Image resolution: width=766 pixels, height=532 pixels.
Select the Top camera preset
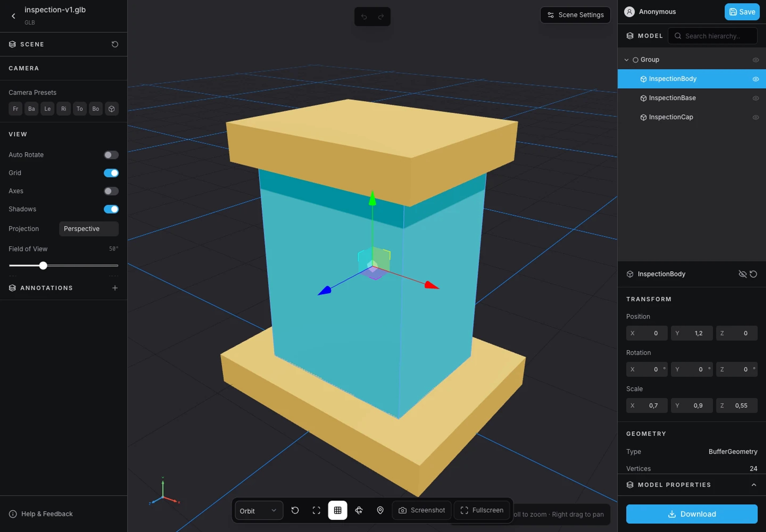79,109
